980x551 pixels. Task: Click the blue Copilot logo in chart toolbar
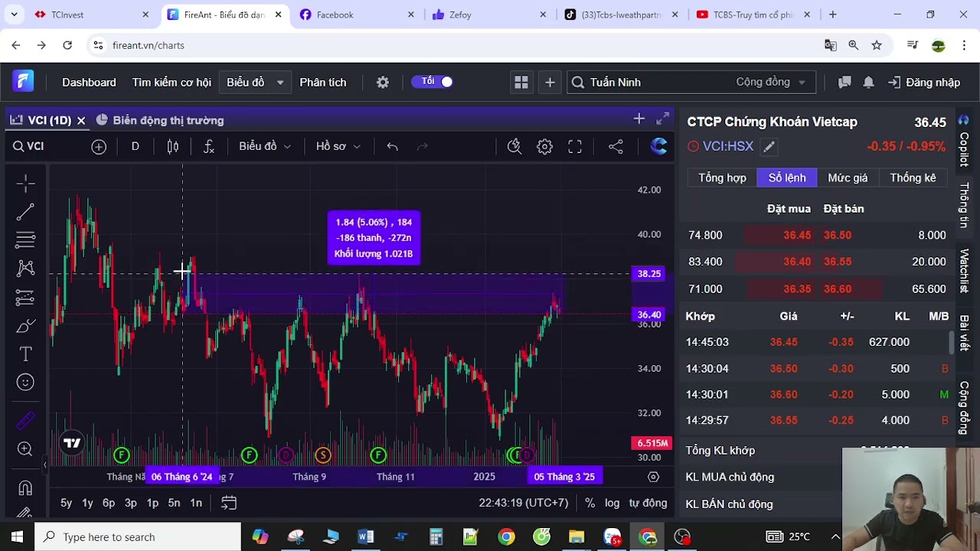(x=658, y=146)
